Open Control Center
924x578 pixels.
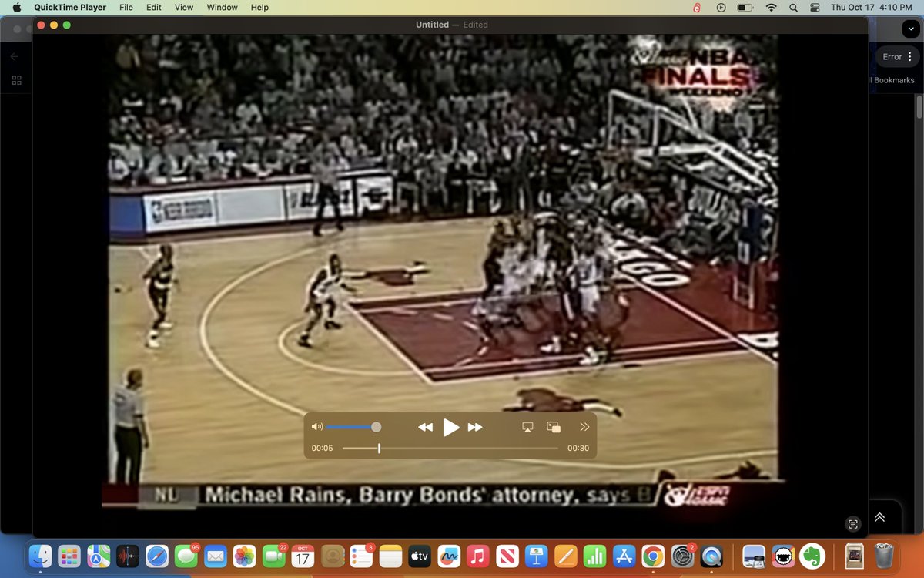(815, 7)
